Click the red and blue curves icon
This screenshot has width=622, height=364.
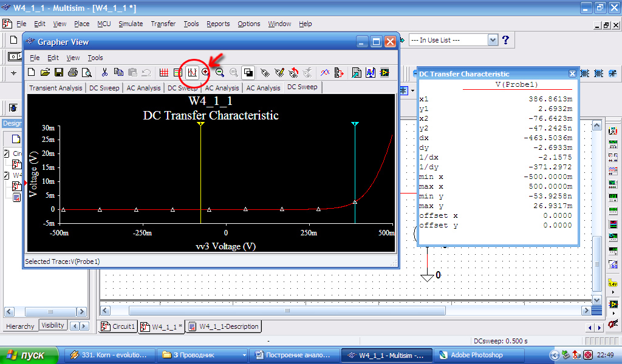[x=325, y=72]
